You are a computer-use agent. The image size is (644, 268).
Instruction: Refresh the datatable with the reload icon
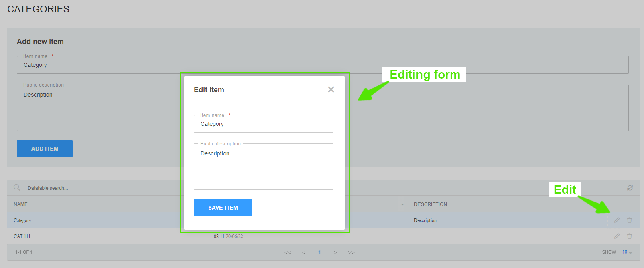[x=630, y=188]
